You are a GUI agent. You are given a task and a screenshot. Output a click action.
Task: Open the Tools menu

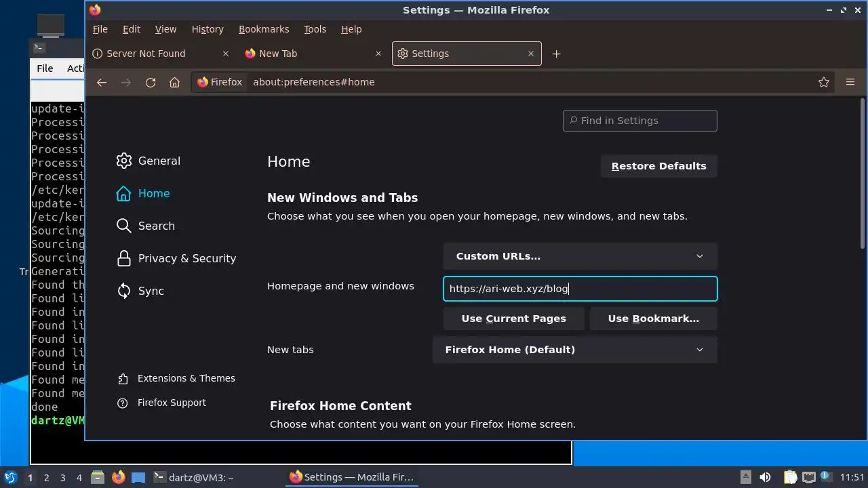click(315, 29)
